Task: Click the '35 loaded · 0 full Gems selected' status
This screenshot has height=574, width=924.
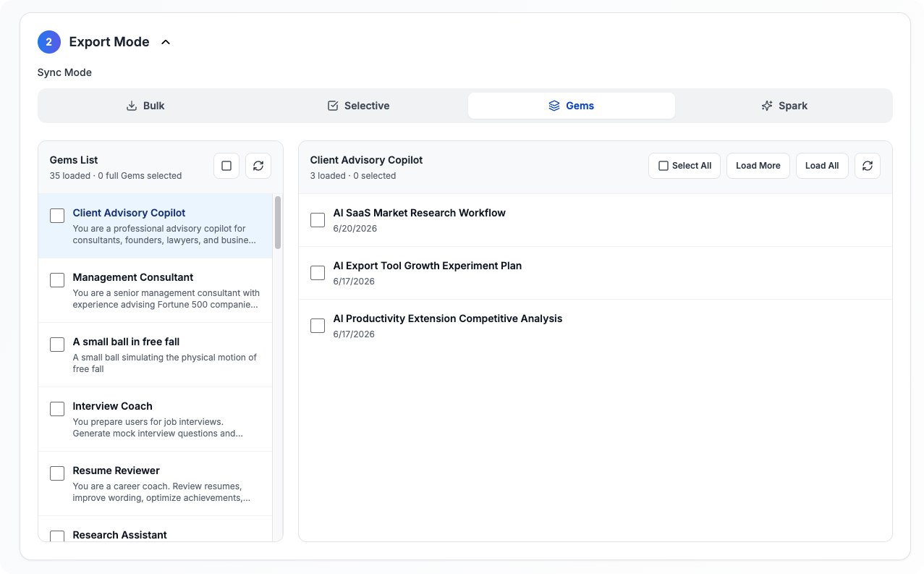Action: click(x=116, y=176)
